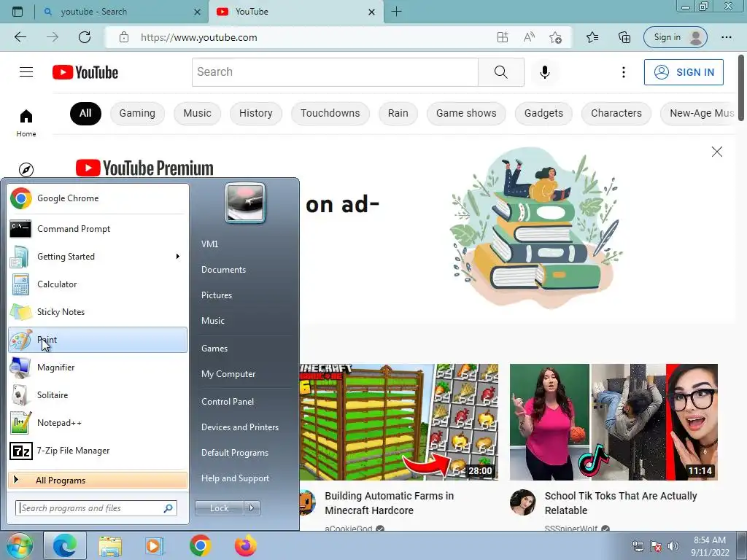
Task: Click Read aloud icon in address bar
Action: (529, 37)
